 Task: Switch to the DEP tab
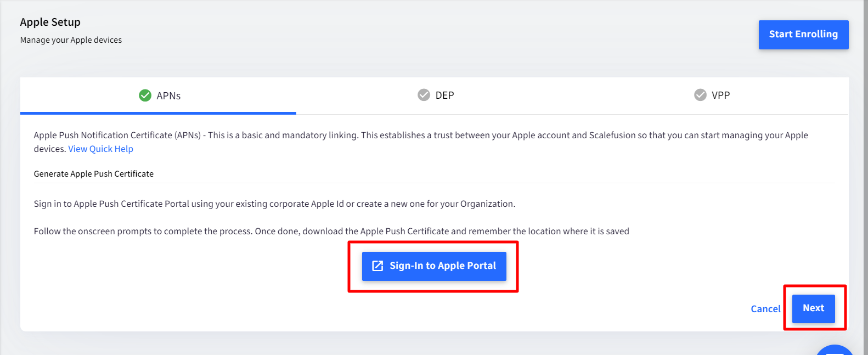click(x=436, y=95)
